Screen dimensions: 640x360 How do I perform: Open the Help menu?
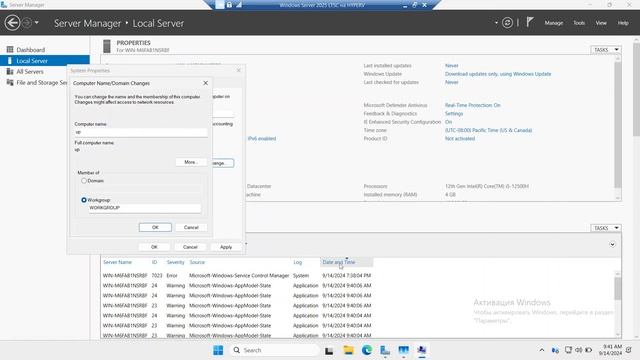pos(623,23)
